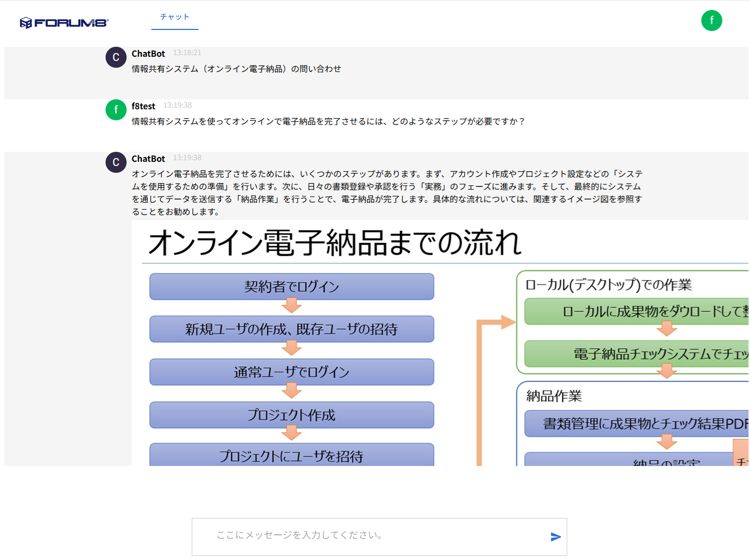Click the green ローカルに成果物をダウンロード box
750x560 pixels.
point(637,312)
